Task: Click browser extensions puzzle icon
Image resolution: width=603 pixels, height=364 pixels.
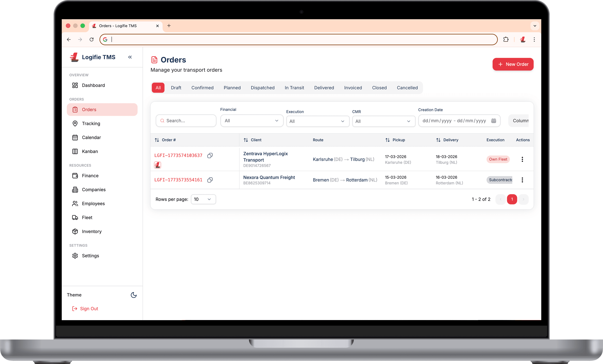Action: tap(506, 39)
